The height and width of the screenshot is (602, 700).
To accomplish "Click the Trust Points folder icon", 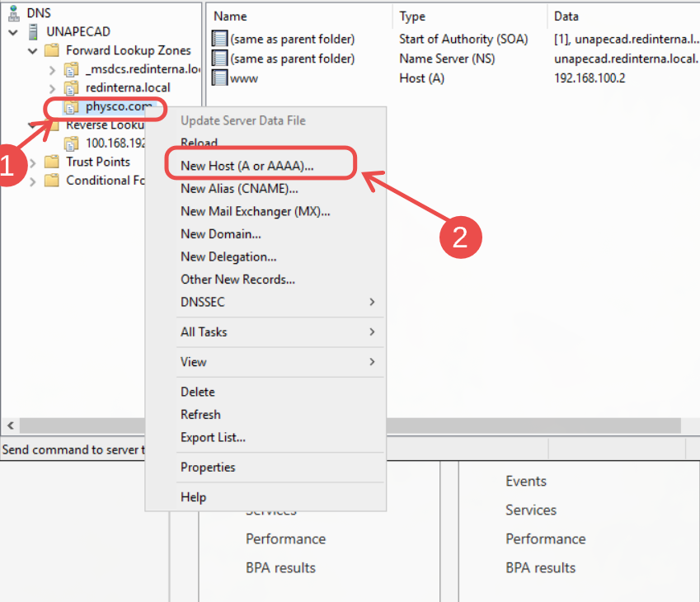I will click(x=52, y=162).
